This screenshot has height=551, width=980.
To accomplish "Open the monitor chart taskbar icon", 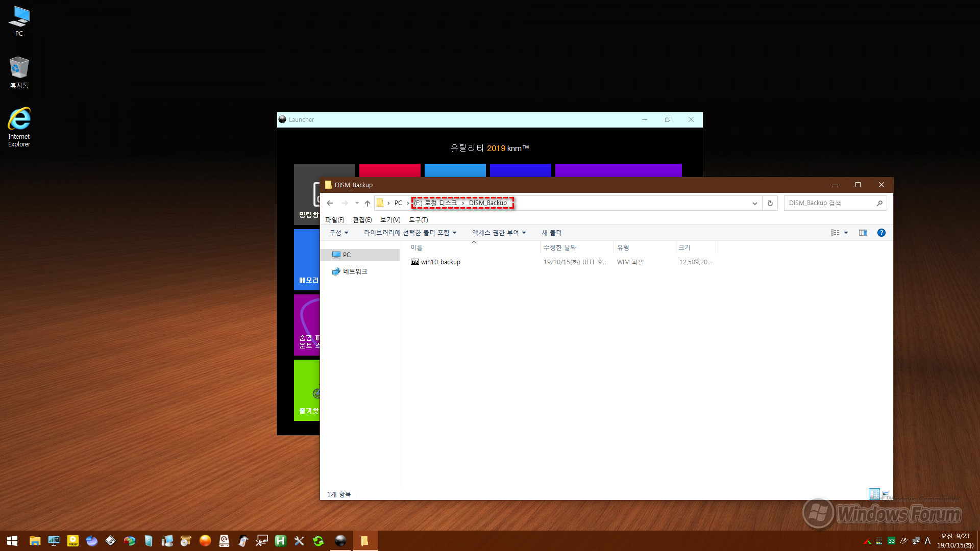I will tap(54, 541).
